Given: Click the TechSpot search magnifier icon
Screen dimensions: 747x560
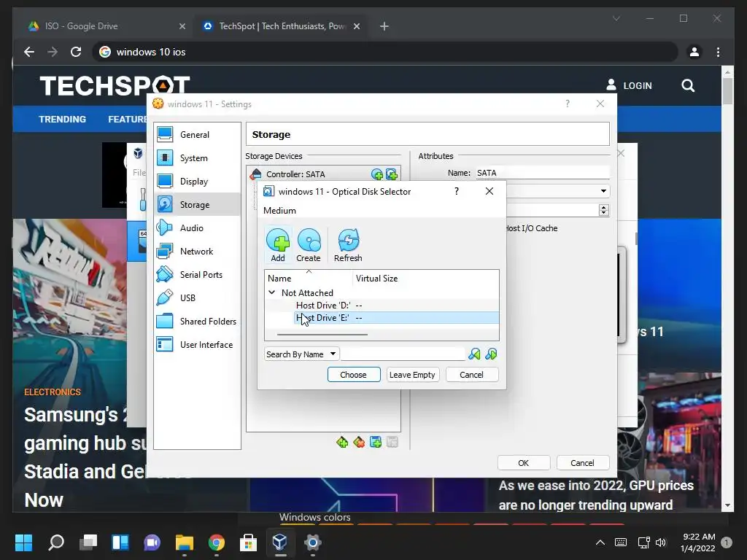Looking at the screenshot, I should [x=688, y=86].
